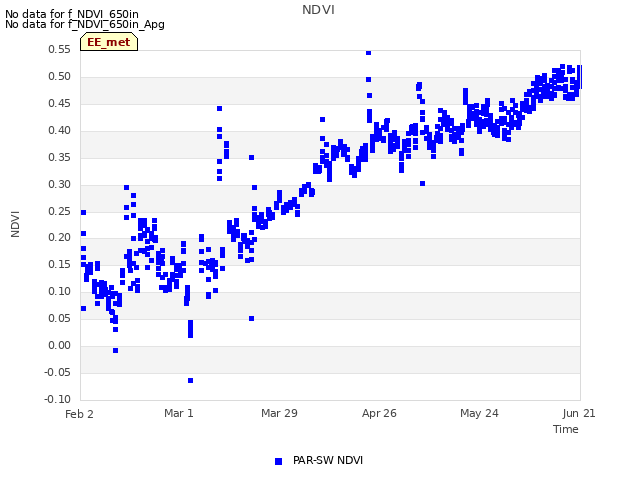Click the 0.10 y-axis tick label
This screenshot has width=640, height=480.
coord(59,291)
